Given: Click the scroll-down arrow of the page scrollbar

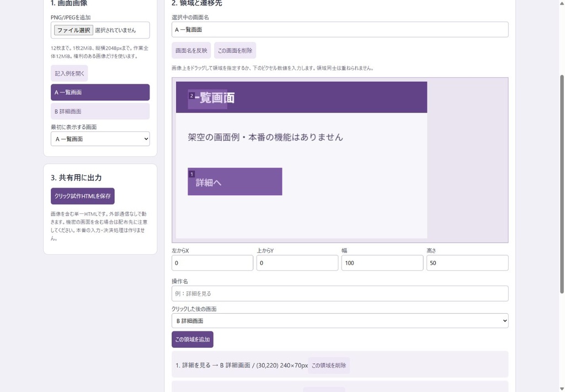Looking at the screenshot, I should [562, 389].
